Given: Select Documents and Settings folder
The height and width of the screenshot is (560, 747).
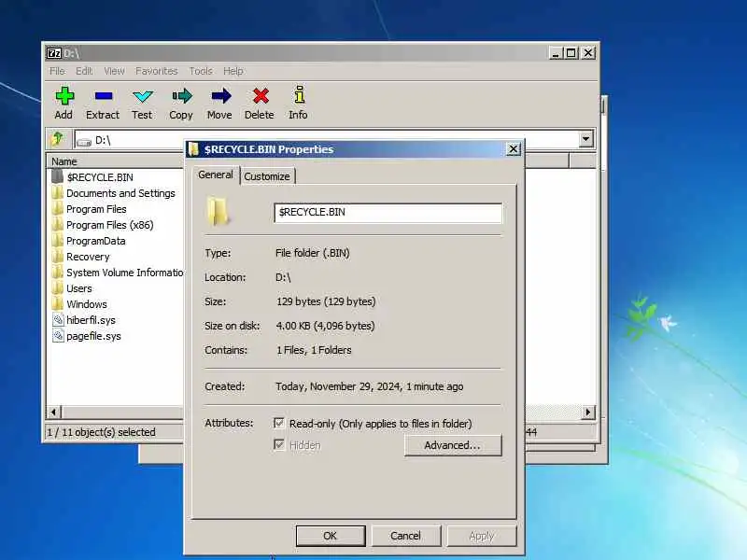Looking at the screenshot, I should (x=120, y=193).
